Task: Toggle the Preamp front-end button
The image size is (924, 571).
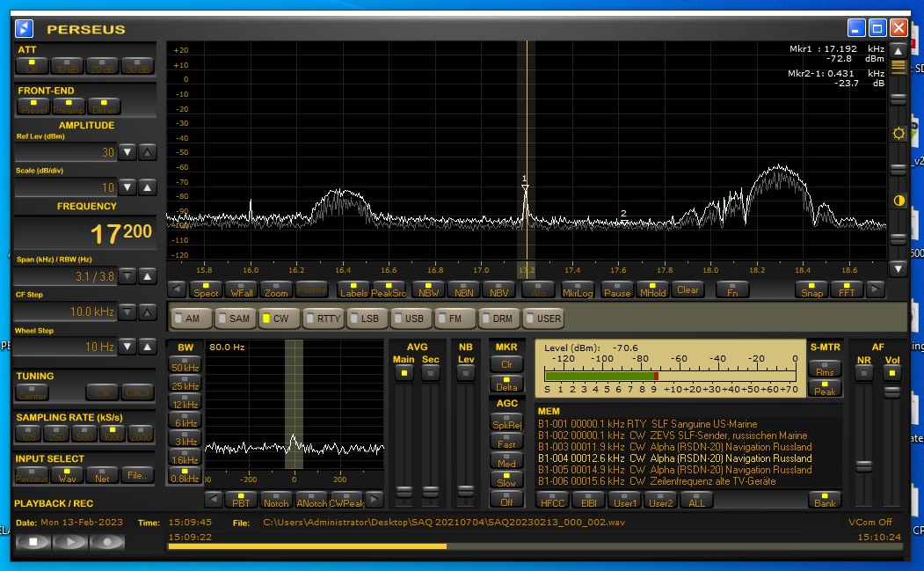Action: click(69, 106)
